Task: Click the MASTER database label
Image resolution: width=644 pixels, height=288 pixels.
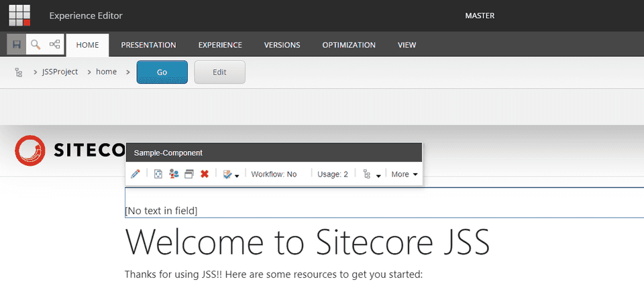Action: point(480,15)
